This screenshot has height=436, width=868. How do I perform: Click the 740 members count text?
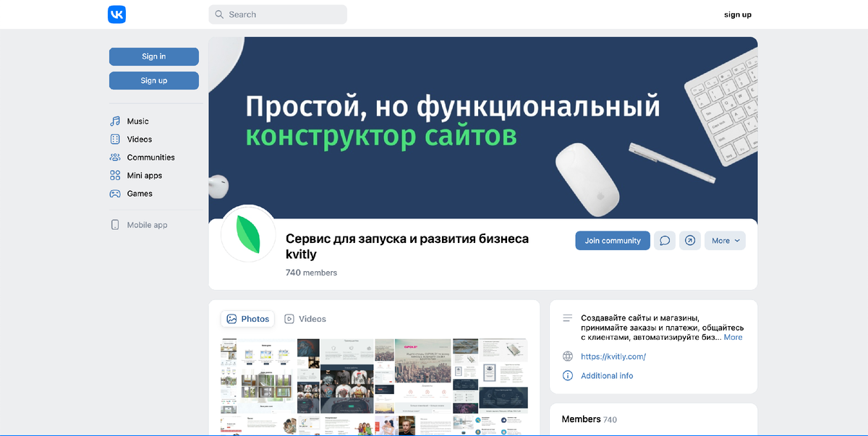click(311, 273)
